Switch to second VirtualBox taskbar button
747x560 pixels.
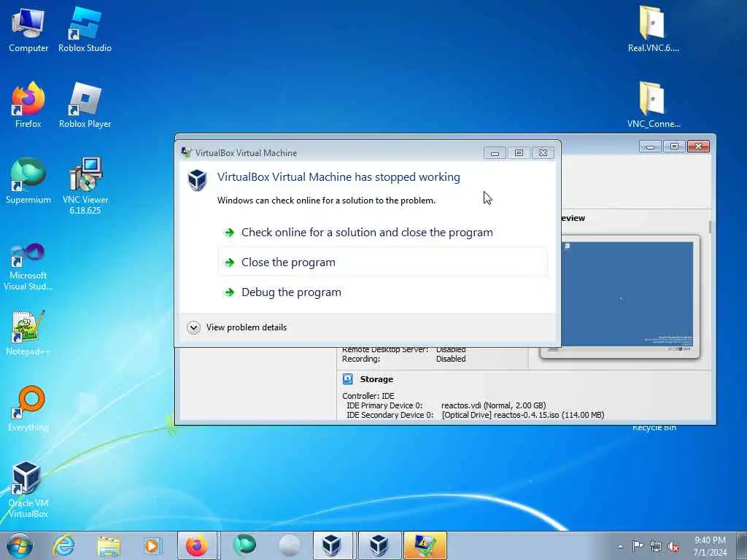379,545
